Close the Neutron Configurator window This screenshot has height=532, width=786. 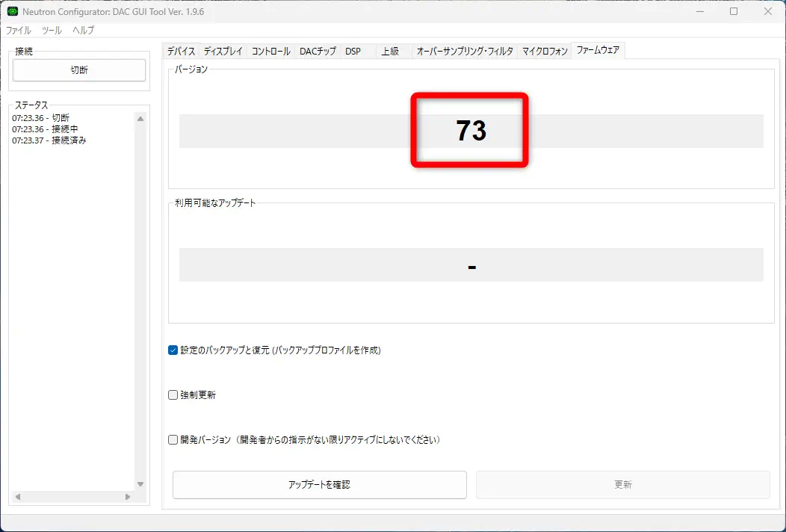pyautogui.click(x=768, y=11)
